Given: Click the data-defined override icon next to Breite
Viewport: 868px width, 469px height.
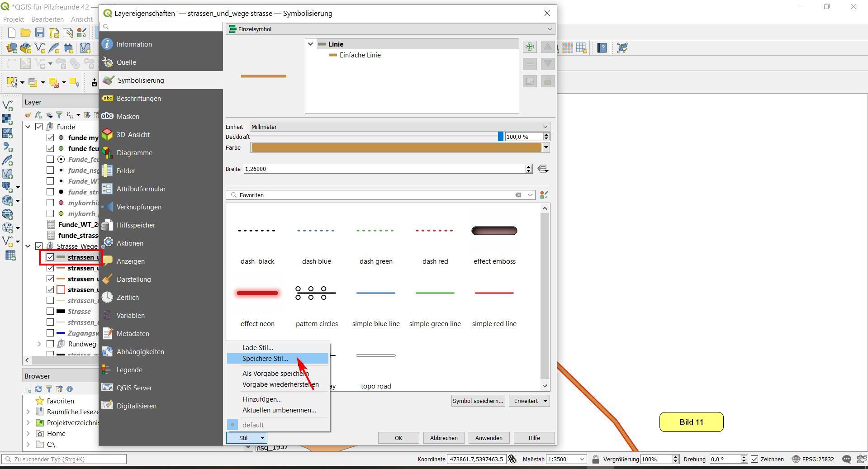Looking at the screenshot, I should coord(543,169).
